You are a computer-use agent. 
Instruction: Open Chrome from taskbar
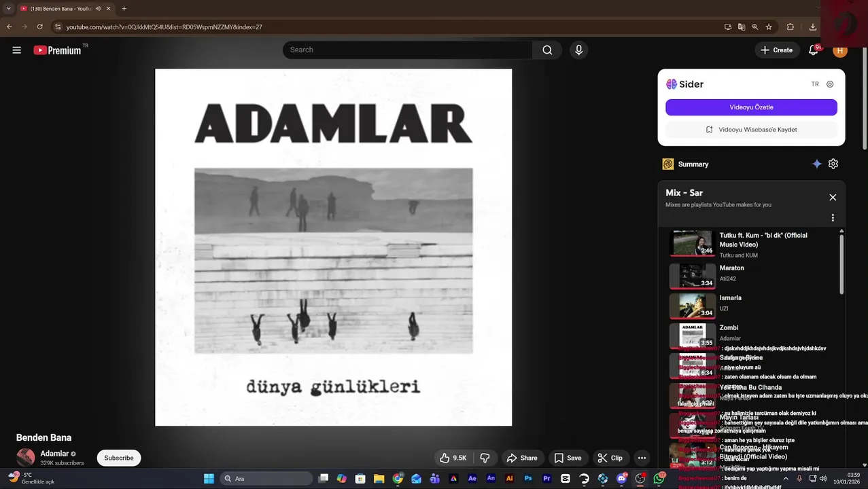398,478
